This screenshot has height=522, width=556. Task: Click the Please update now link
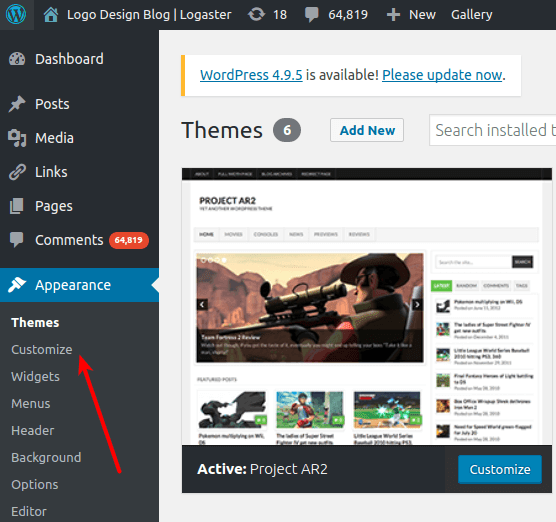click(x=442, y=75)
